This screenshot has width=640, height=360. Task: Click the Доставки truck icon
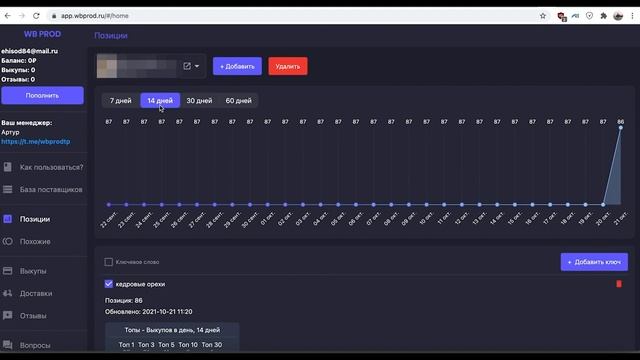tap(8, 293)
